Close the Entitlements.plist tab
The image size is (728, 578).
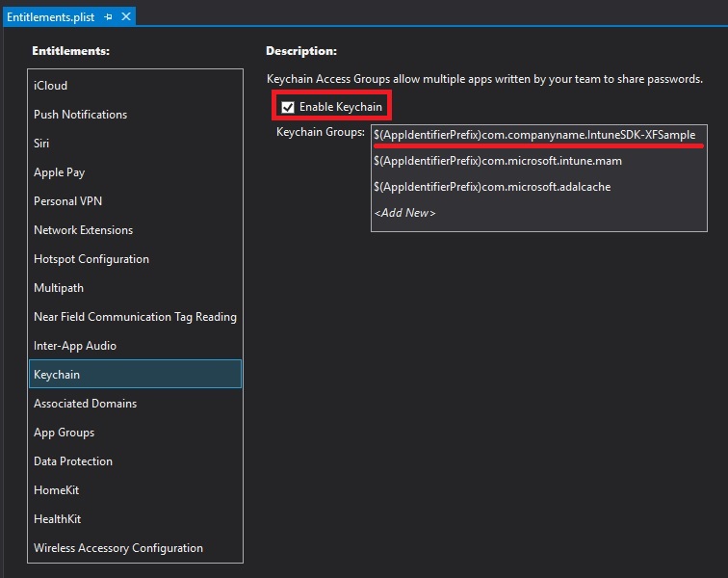[x=126, y=16]
